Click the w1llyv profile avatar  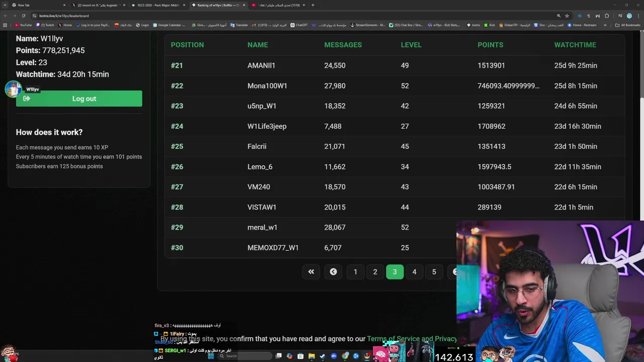13,89
